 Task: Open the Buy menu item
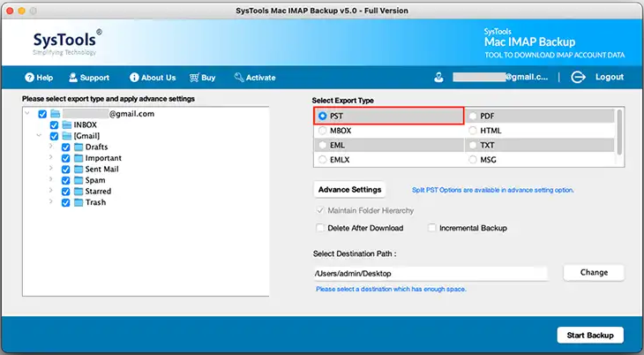202,78
